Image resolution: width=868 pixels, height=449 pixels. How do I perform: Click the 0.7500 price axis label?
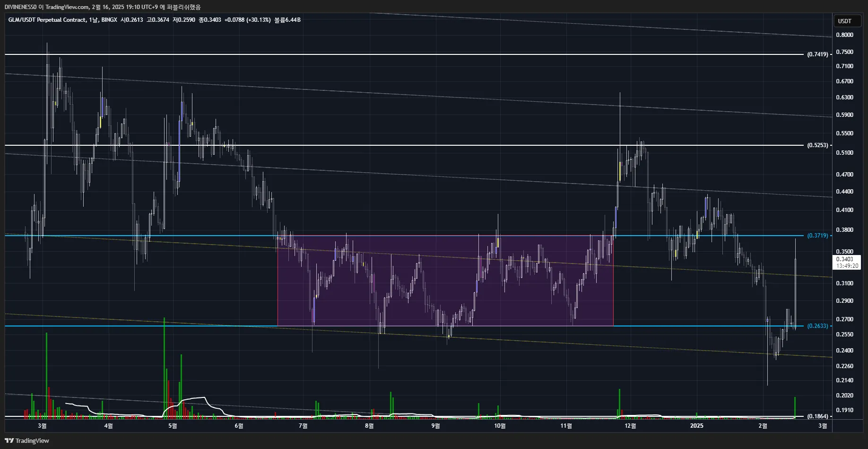tap(845, 52)
